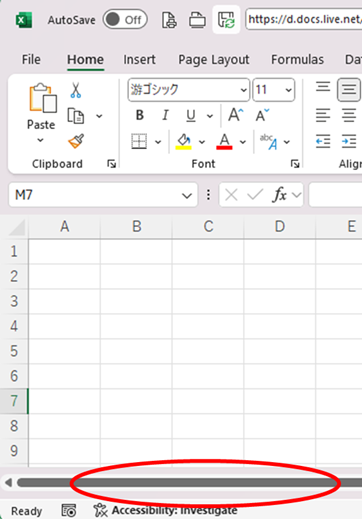Image resolution: width=362 pixels, height=519 pixels.
Task: Open the File menu tab
Action: point(31,59)
